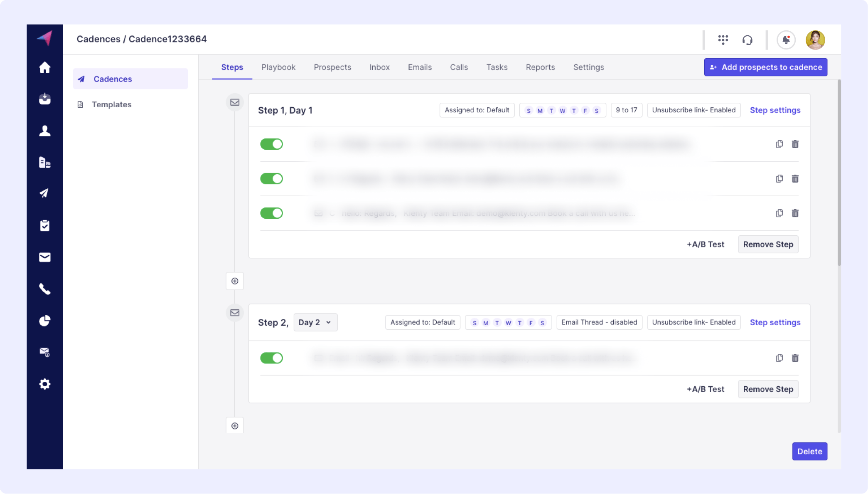Duplicate the Step 2 email variant
The width and height of the screenshot is (868, 494).
(x=779, y=358)
